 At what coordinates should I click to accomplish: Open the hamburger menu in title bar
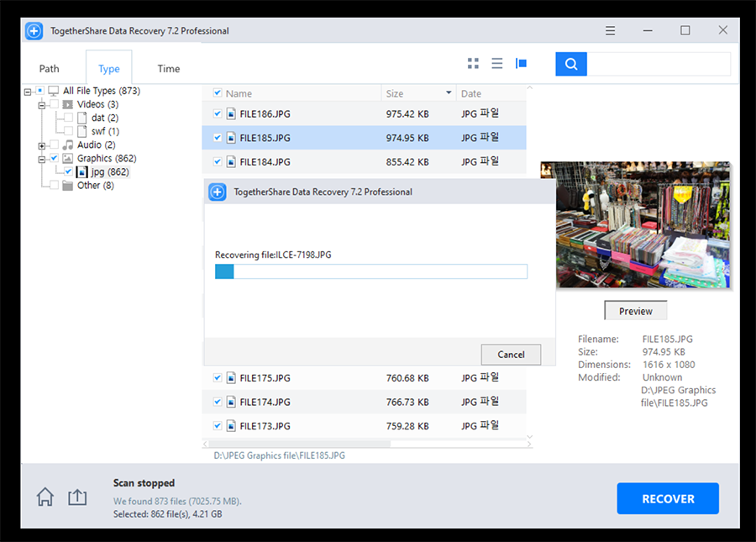click(x=610, y=30)
